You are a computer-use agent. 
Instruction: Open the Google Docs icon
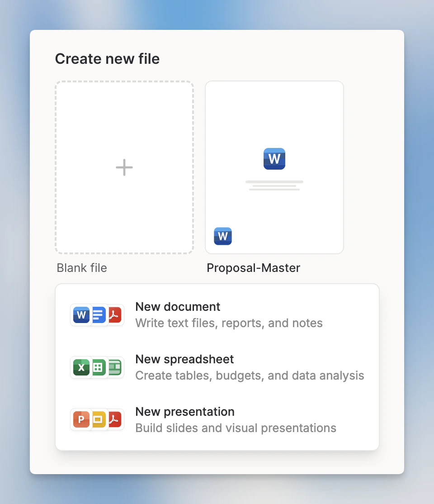pyautogui.click(x=97, y=314)
